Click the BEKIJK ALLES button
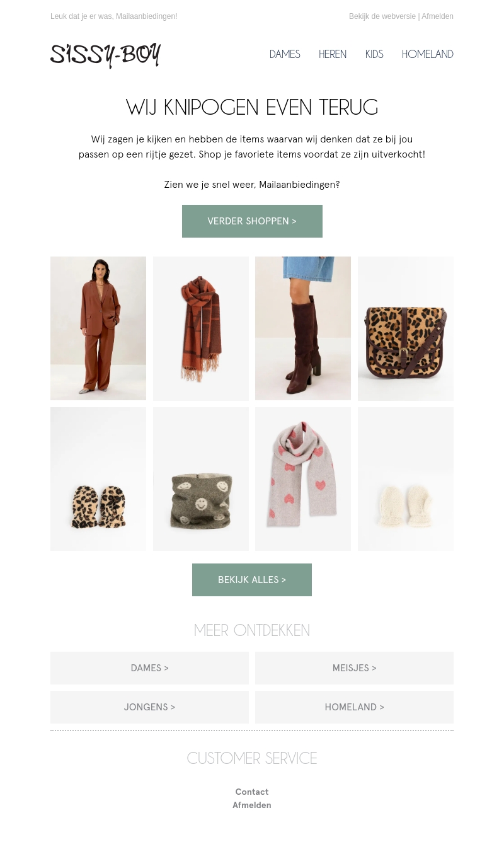The image size is (504, 849). (252, 580)
